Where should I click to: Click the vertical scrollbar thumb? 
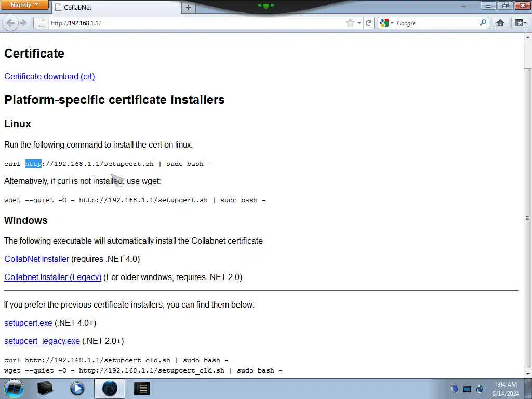(x=528, y=217)
